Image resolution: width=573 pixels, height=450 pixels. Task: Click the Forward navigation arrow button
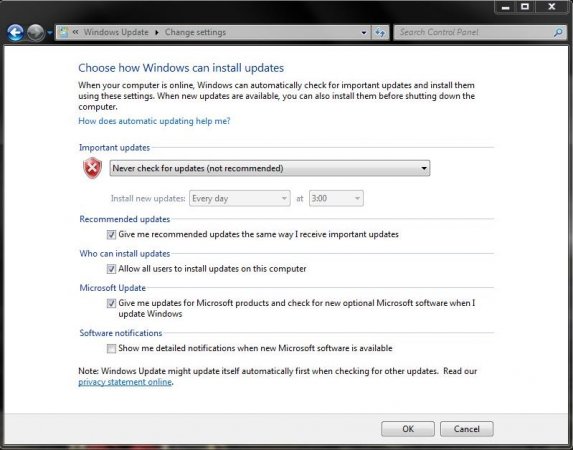pyautogui.click(x=35, y=33)
